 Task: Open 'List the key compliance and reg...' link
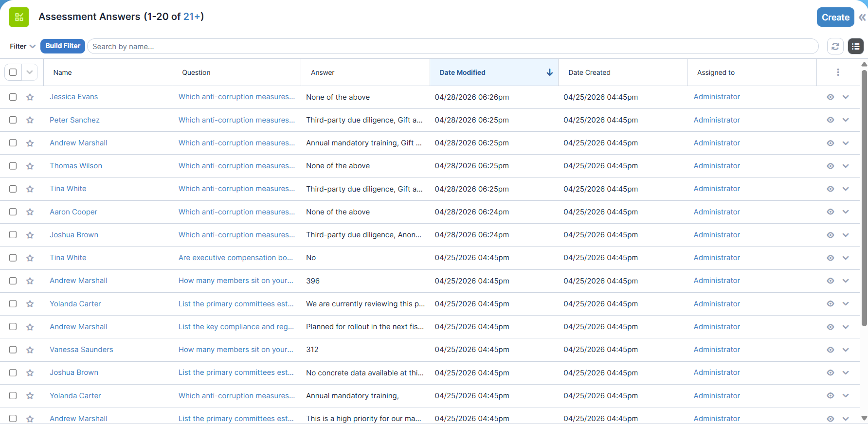236,327
